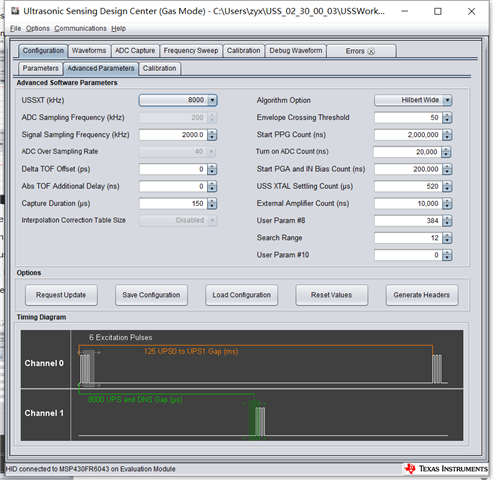
Task: Click the '8000 UPS and DNS Gap (µs)' label
Action: 135,399
